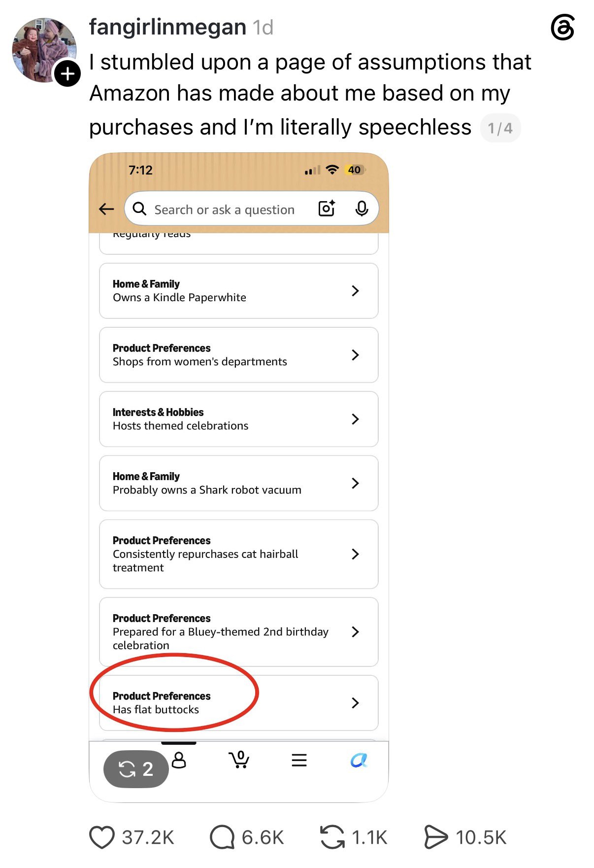Open the Alexa assistant tab icon
This screenshot has height=868, width=594.
359,760
